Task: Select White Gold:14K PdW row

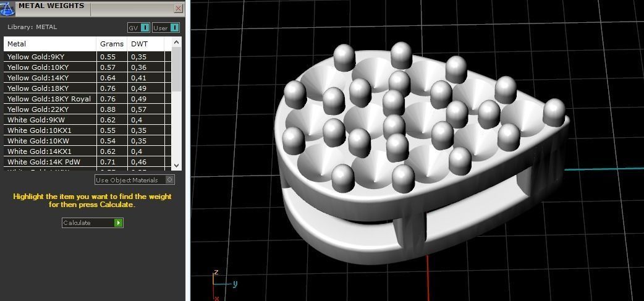Action: (87, 162)
